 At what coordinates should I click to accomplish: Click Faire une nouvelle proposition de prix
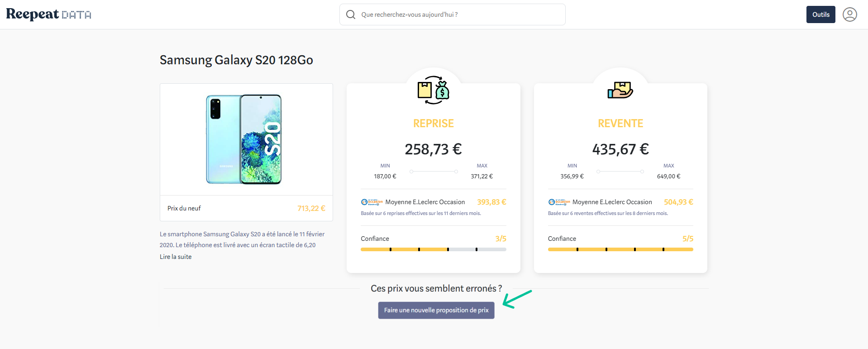[x=436, y=310]
